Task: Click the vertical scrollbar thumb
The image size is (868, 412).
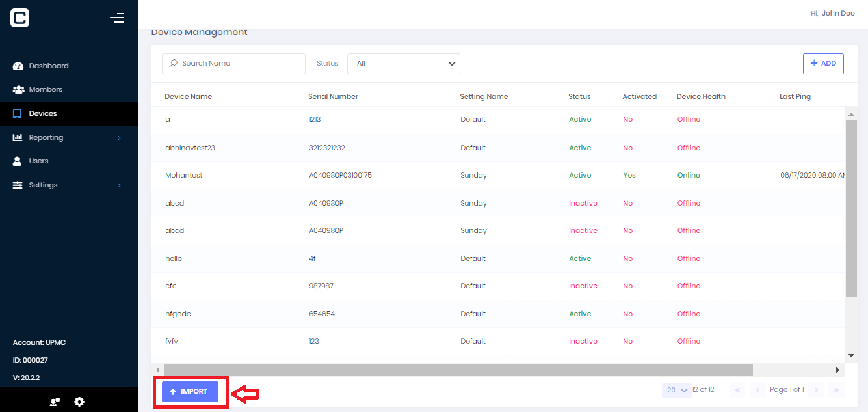Action: [x=851, y=209]
